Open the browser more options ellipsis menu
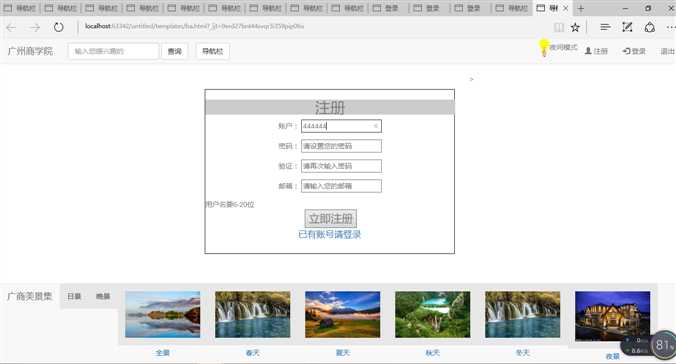 [x=671, y=27]
